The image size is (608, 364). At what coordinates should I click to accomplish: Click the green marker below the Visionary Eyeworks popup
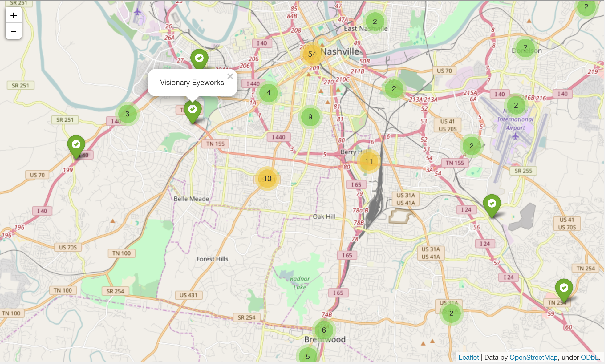pyautogui.click(x=193, y=111)
